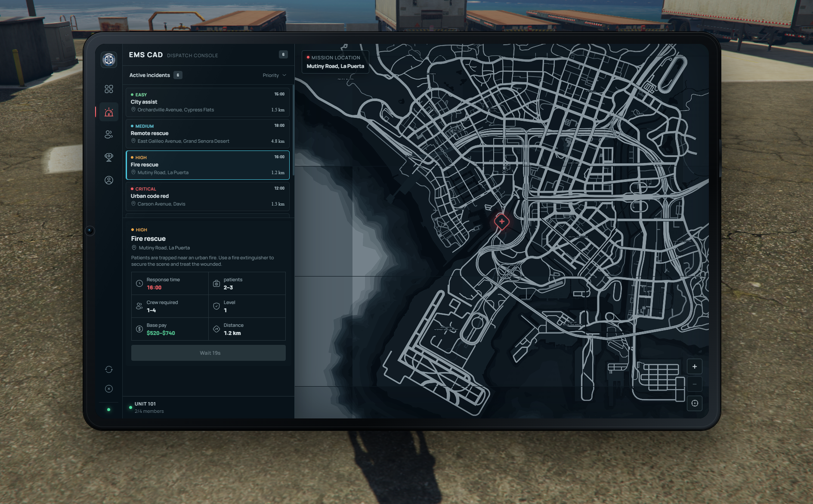This screenshot has width=813, height=504.
Task: Zoom in the map with the plus button
Action: click(695, 366)
